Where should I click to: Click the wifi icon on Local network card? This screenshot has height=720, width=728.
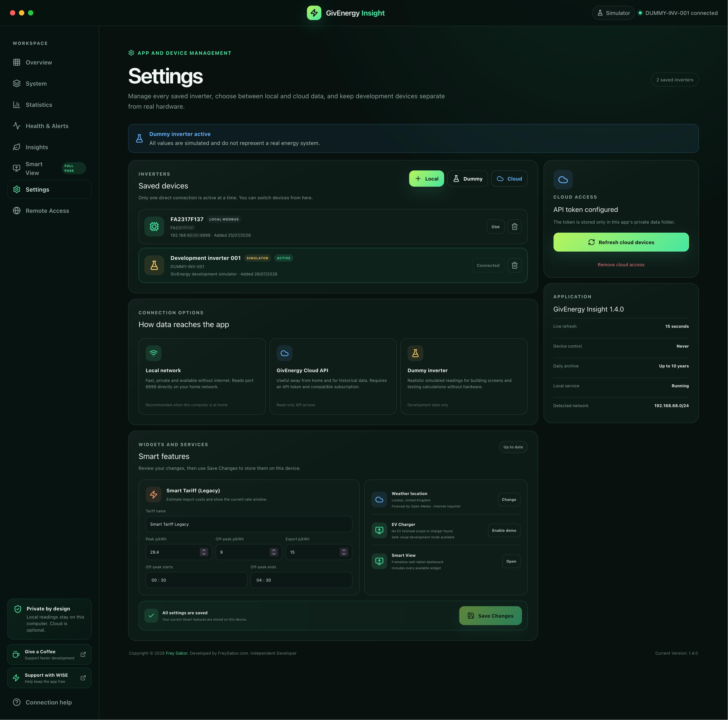pyautogui.click(x=153, y=353)
